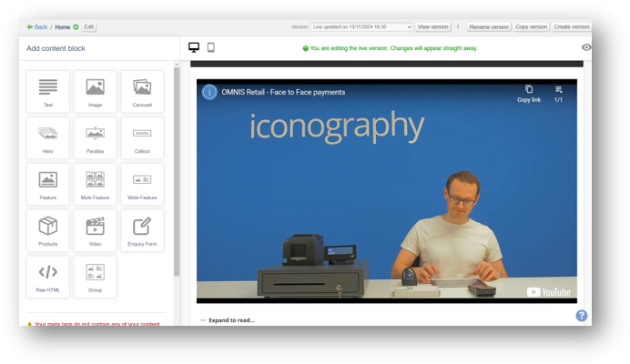The width and height of the screenshot is (630, 364).
Task: Switch to desktop preview mode
Action: click(x=194, y=47)
